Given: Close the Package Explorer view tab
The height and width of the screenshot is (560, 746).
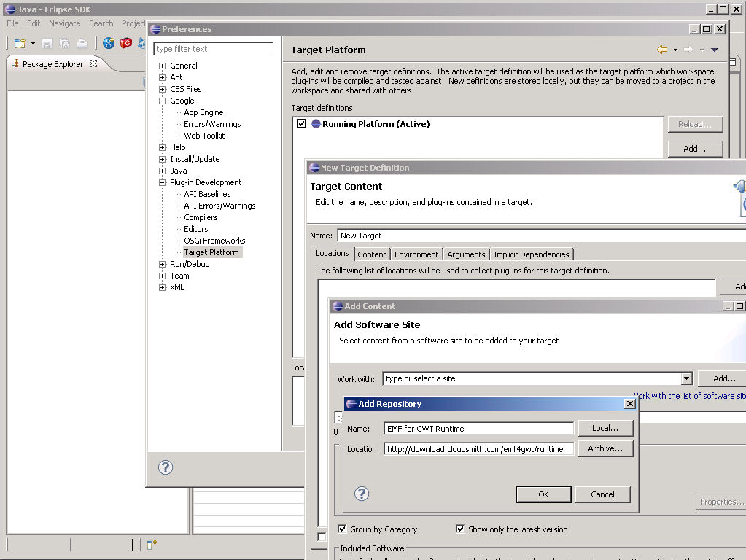Looking at the screenshot, I should pyautogui.click(x=93, y=63).
